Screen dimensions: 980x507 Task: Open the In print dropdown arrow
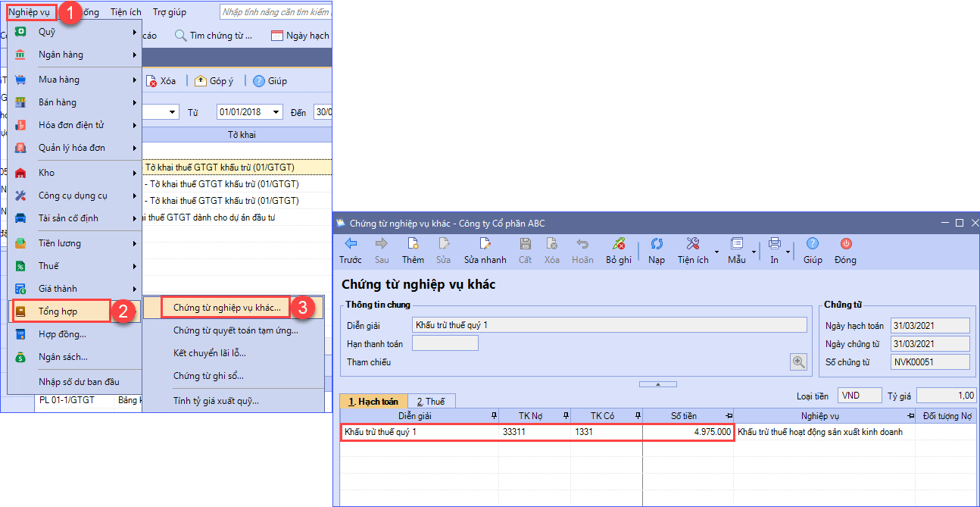tap(788, 252)
